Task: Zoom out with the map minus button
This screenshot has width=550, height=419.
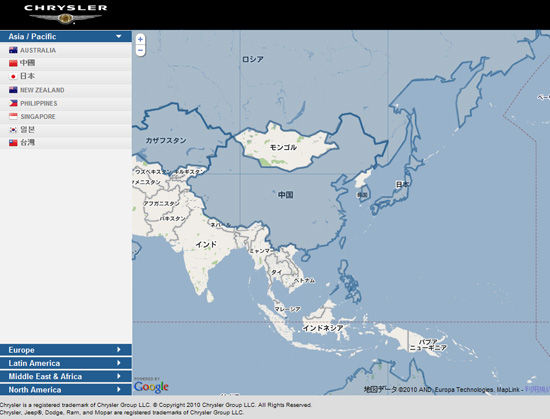Action: pyautogui.click(x=140, y=50)
